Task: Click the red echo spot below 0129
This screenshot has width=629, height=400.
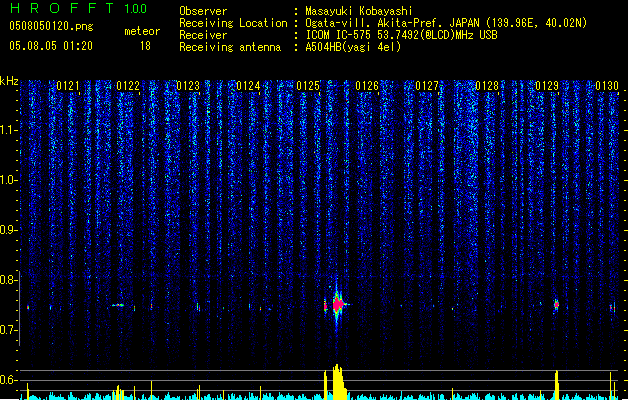Action: [x=556, y=305]
